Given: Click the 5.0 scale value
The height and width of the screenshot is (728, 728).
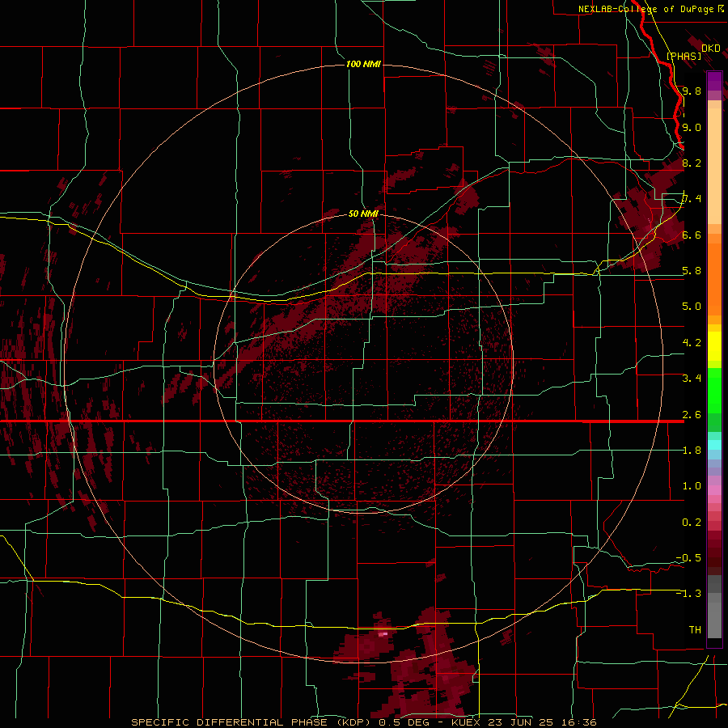Looking at the screenshot, I should tap(692, 307).
